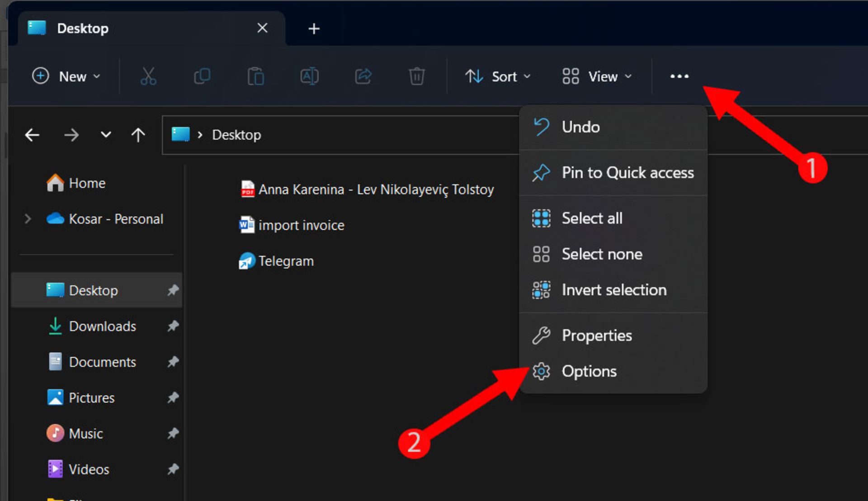Go up one folder level arrow
Viewport: 868px width, 501px height.
click(138, 135)
